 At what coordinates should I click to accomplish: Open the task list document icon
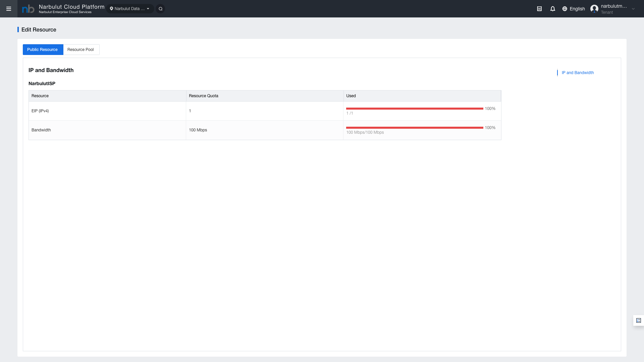tap(539, 9)
